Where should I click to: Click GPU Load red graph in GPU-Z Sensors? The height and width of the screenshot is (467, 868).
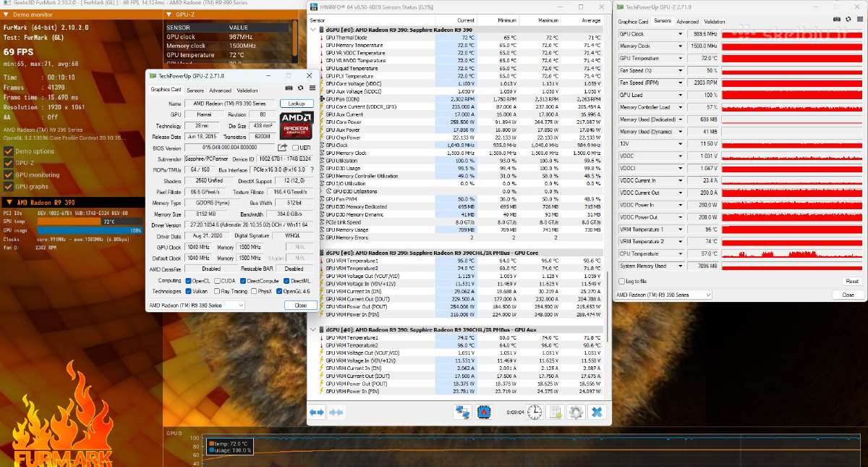[792, 95]
